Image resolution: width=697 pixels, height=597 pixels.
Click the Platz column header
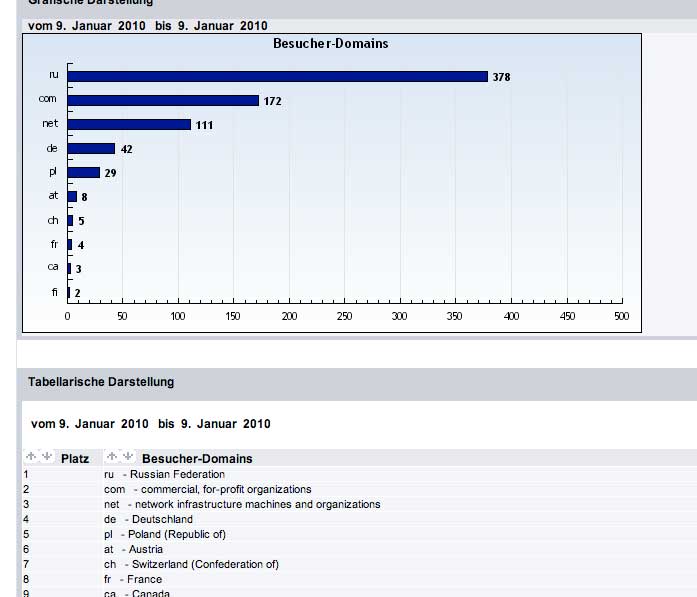[75, 459]
